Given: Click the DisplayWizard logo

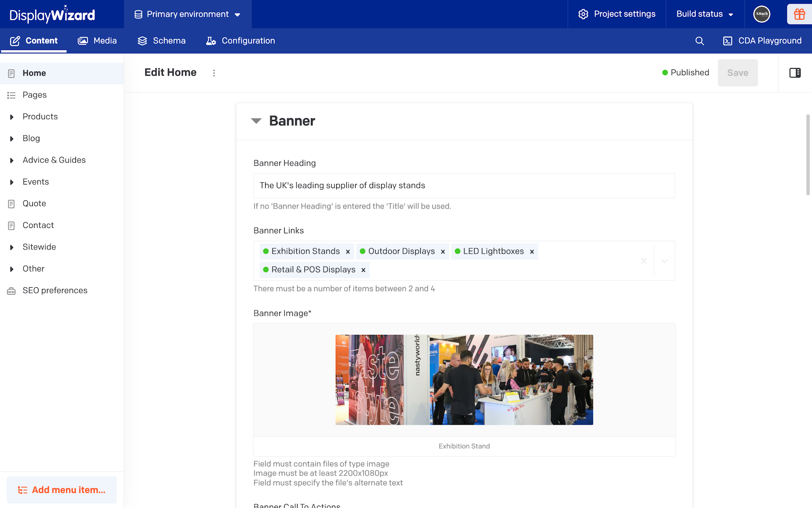Looking at the screenshot, I should [52, 14].
